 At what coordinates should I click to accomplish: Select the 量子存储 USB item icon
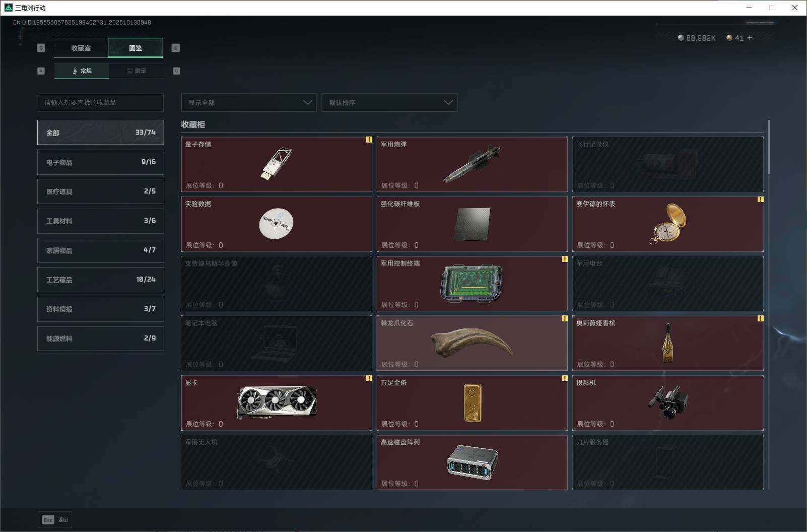tap(277, 164)
